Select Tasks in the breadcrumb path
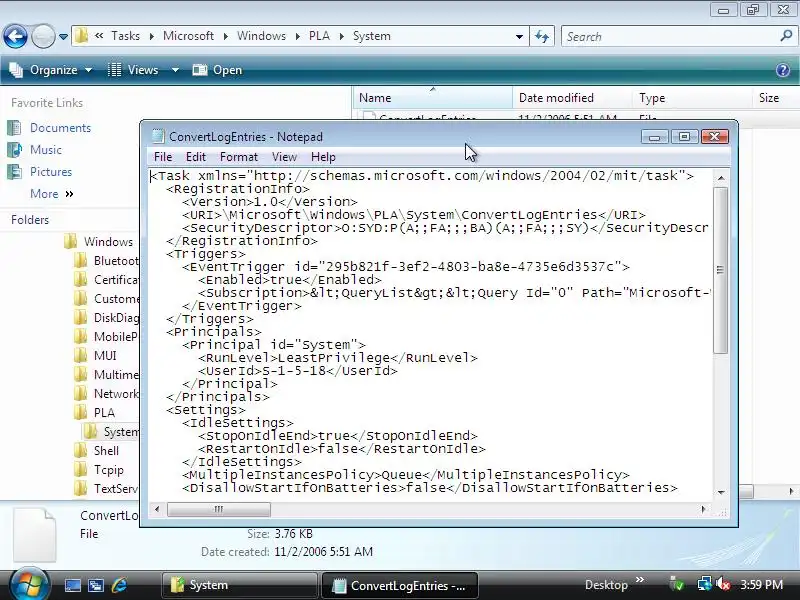Viewport: 800px width, 600px height. (x=126, y=36)
